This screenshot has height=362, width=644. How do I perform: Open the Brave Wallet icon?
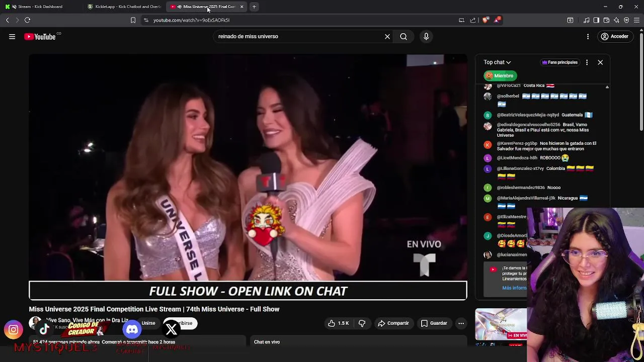(x=606, y=20)
